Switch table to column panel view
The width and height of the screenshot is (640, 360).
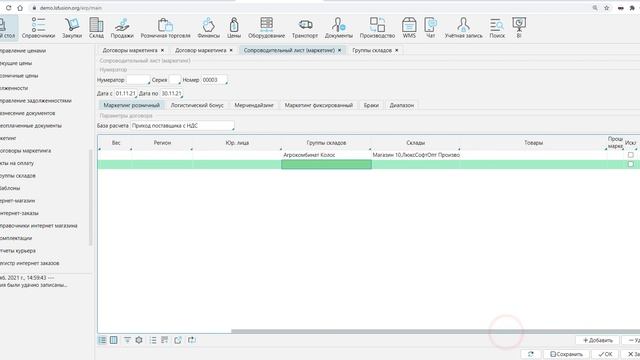click(113, 340)
